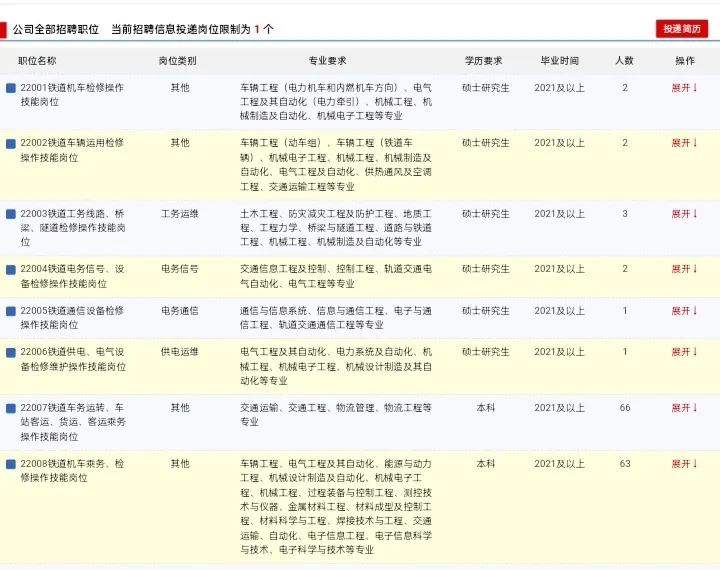Expand the 22007 row with 66 openings

point(684,408)
